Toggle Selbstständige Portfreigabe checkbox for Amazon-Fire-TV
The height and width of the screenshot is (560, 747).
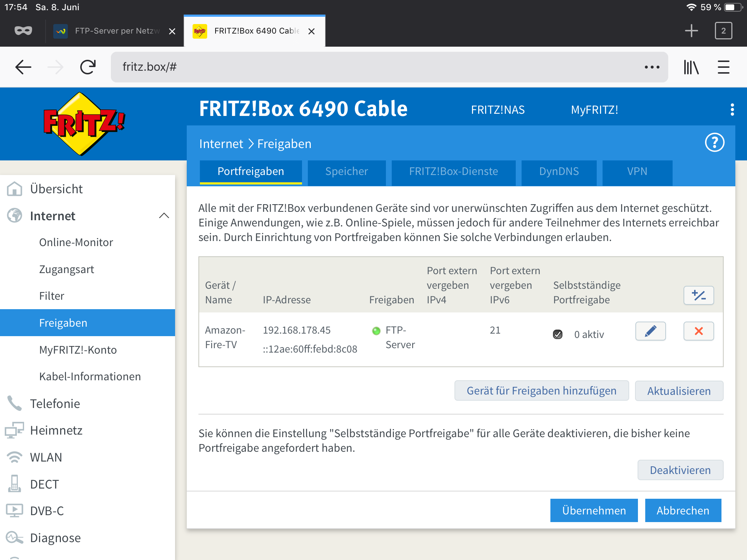tap(558, 334)
